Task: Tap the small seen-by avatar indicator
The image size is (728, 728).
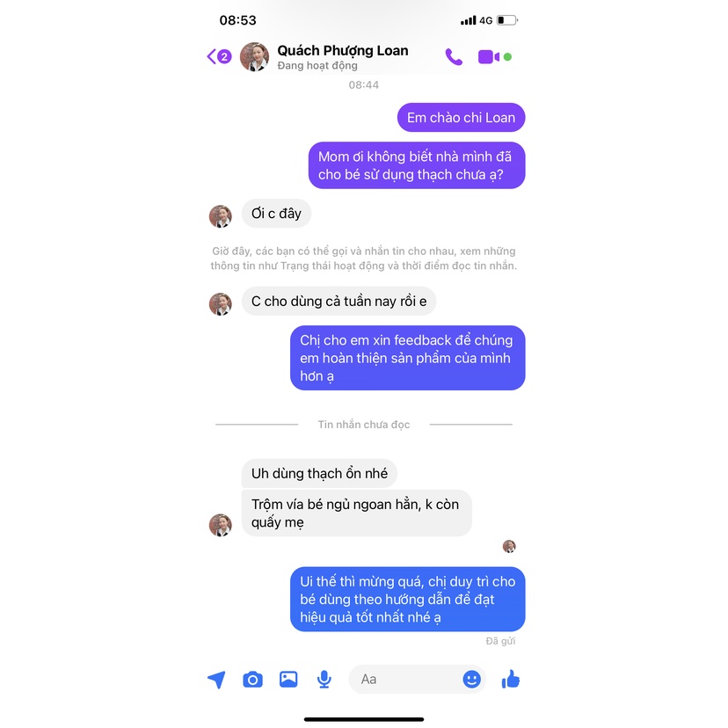Action: [x=509, y=547]
